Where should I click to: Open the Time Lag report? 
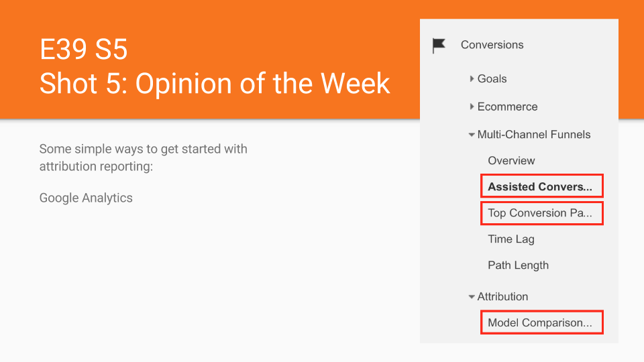[x=511, y=239]
